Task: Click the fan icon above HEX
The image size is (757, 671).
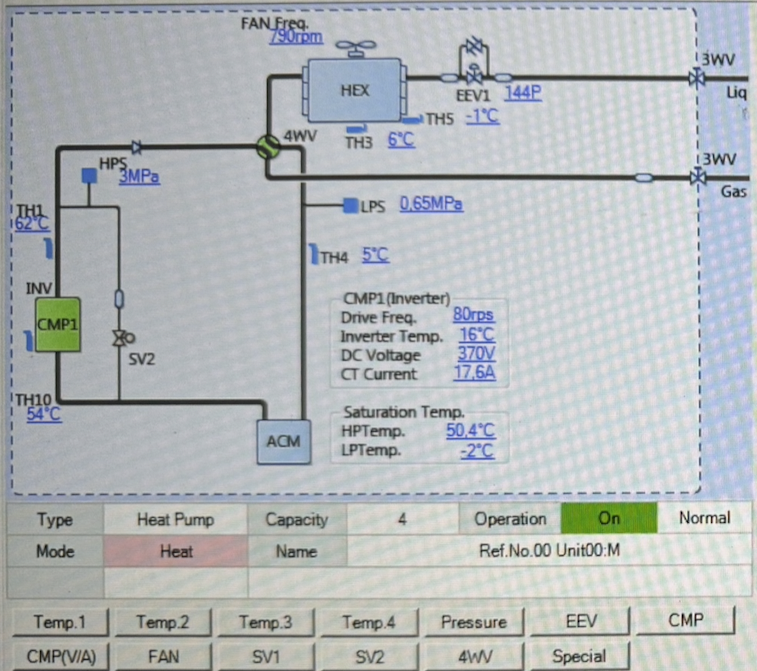Action: tap(356, 48)
